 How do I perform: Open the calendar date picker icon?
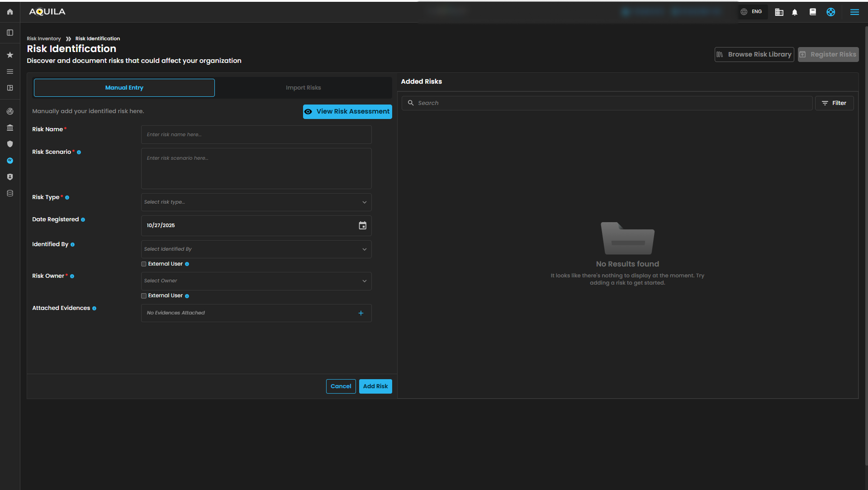pos(362,225)
